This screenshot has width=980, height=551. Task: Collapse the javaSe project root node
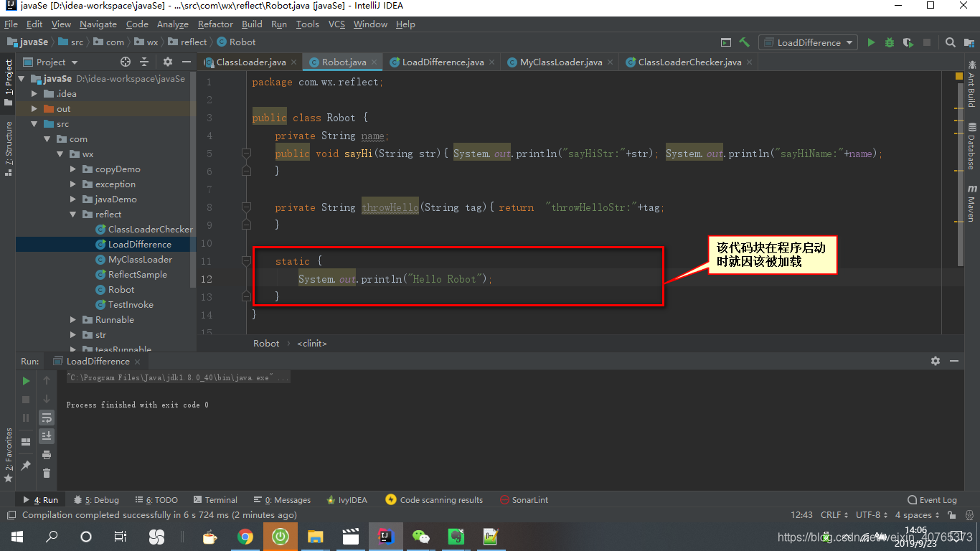pos(22,79)
